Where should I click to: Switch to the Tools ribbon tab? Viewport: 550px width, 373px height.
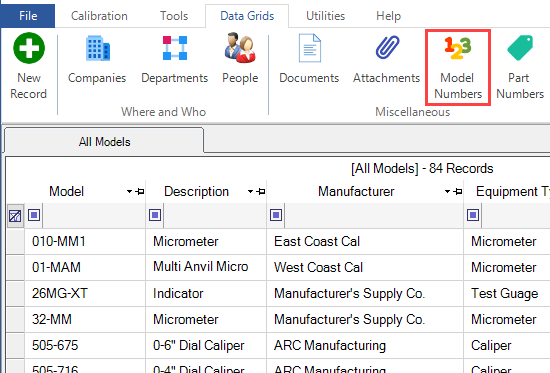tap(174, 16)
